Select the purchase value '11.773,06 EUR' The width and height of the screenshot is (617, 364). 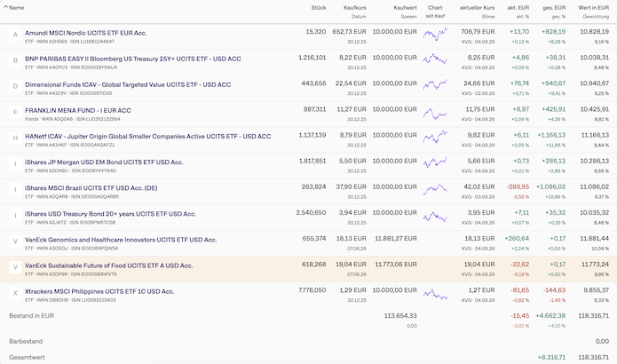pyautogui.click(x=396, y=265)
